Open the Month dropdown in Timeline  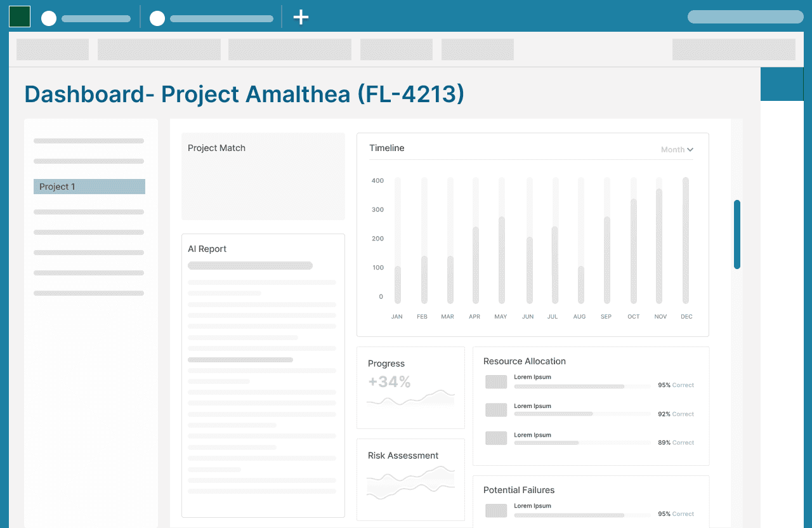coord(677,150)
